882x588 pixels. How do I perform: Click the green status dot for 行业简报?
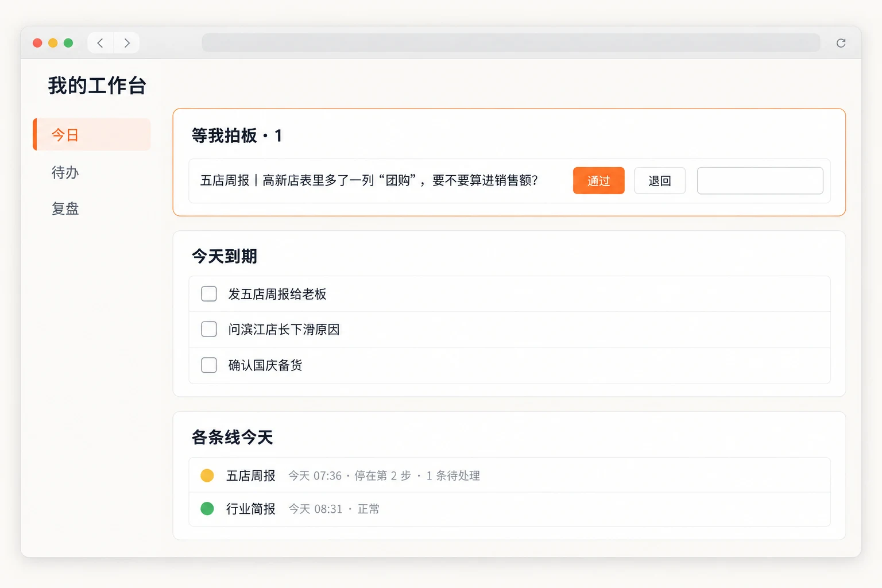[x=207, y=509]
